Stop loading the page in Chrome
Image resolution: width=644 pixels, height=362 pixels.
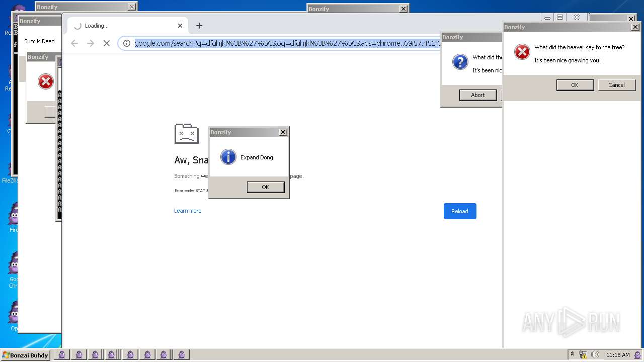pyautogui.click(x=107, y=43)
